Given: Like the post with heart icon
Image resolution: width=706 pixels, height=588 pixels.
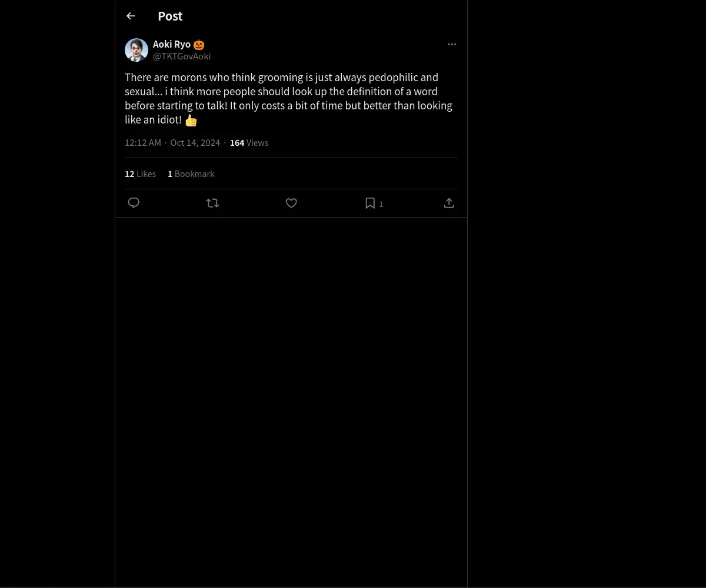Looking at the screenshot, I should point(291,203).
